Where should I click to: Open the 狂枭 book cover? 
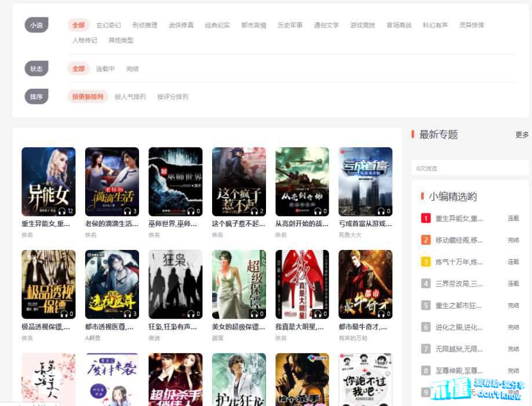pos(176,284)
